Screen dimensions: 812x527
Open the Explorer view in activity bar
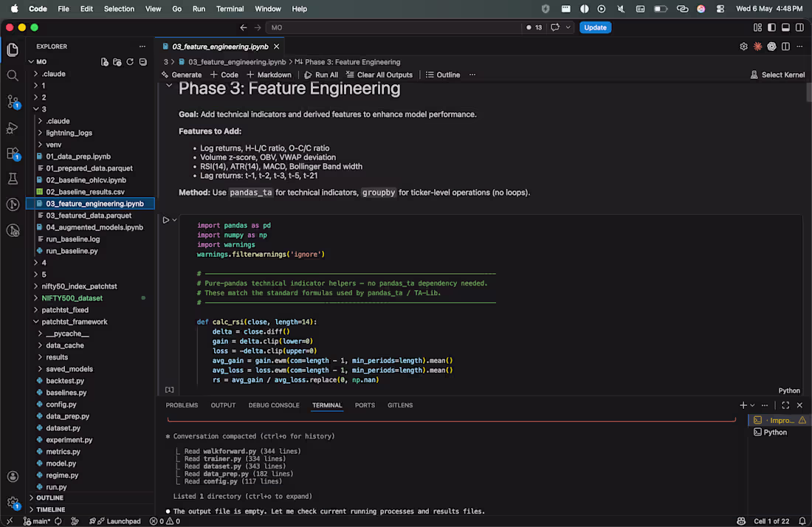point(13,49)
